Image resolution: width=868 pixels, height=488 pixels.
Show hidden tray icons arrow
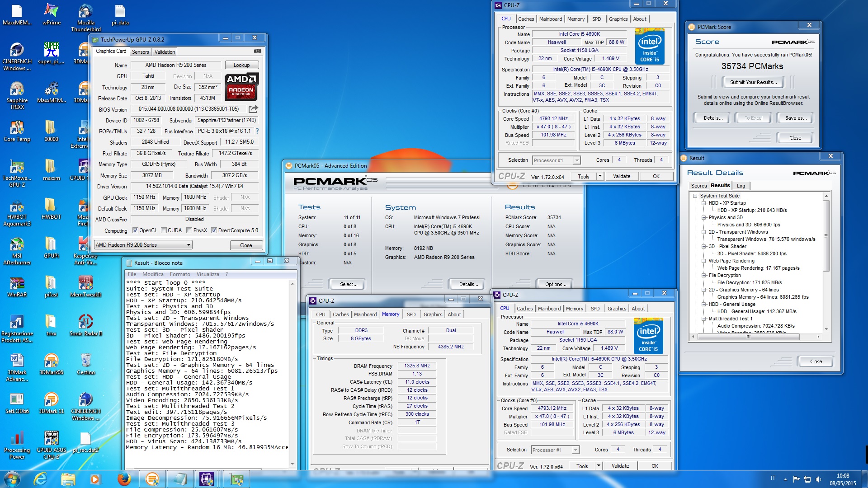tap(785, 479)
